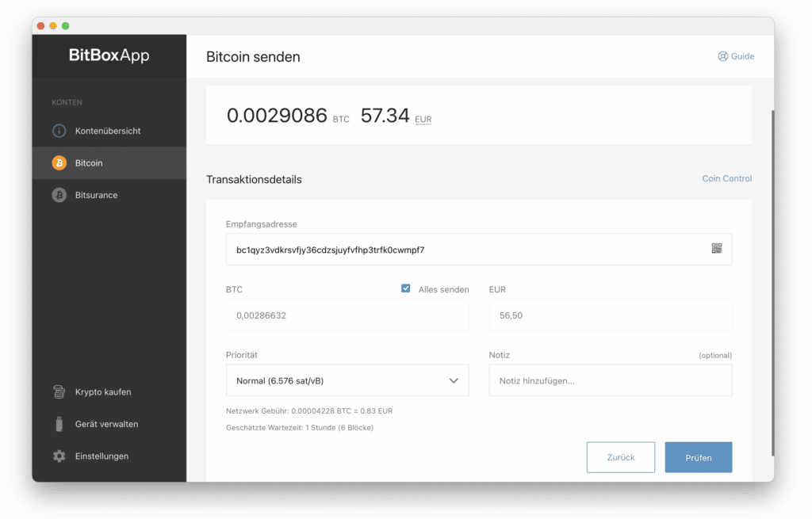812x519 pixels.
Task: Open the Priorität dropdown
Action: tap(347, 380)
